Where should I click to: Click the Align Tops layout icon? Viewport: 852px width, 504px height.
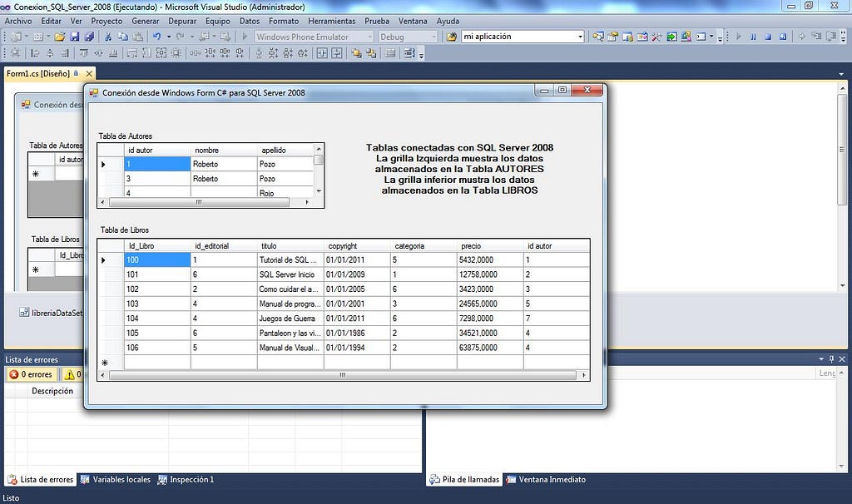84,52
